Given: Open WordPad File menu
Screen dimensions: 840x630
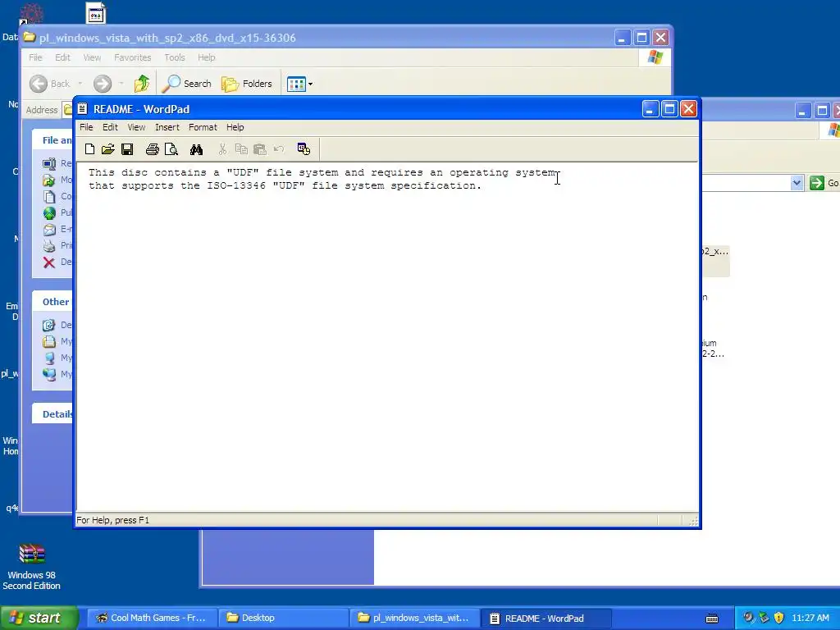Looking at the screenshot, I should 86,127.
